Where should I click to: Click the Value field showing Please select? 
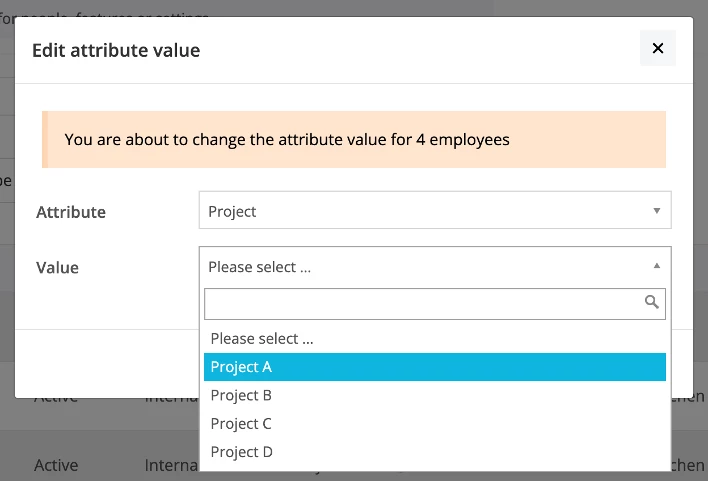point(435,267)
